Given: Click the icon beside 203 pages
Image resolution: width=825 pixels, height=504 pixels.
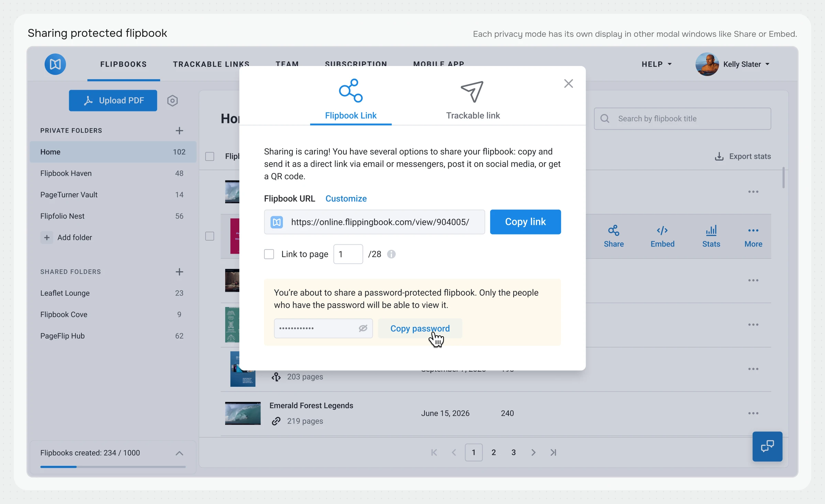Looking at the screenshot, I should point(276,377).
